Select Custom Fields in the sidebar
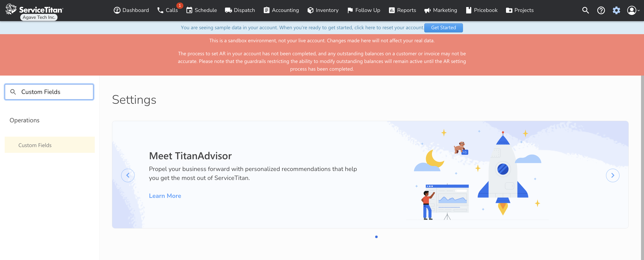The height and width of the screenshot is (260, 644). click(x=35, y=145)
